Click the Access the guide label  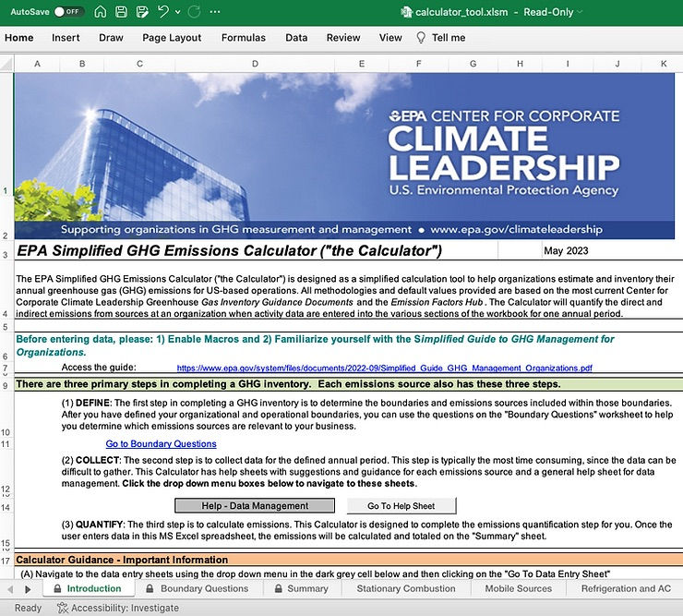[x=99, y=368]
